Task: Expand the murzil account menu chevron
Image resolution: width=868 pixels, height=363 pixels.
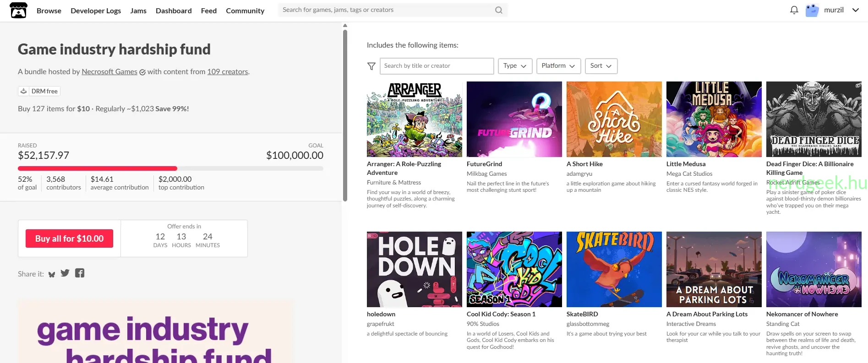Action: pyautogui.click(x=855, y=10)
